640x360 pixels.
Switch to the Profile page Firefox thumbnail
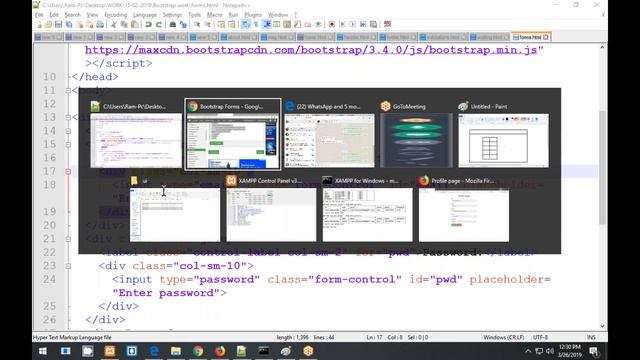coord(464,209)
